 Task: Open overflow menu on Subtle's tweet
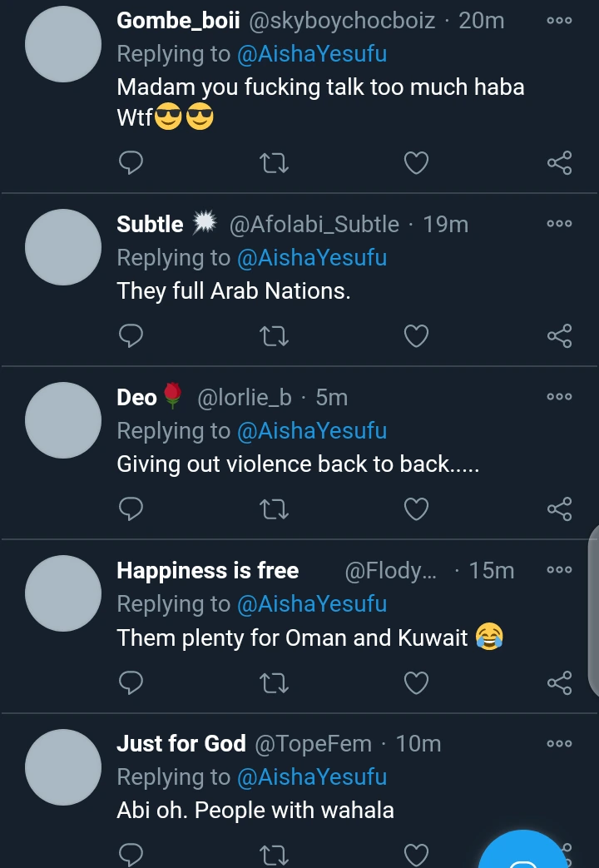click(559, 224)
